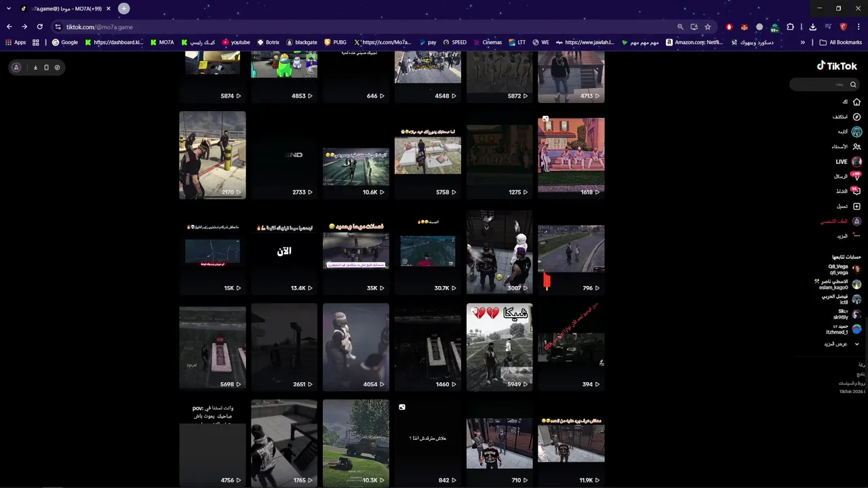The height and width of the screenshot is (488, 868).
Task: Open the video with 2170 views
Action: [x=212, y=155]
